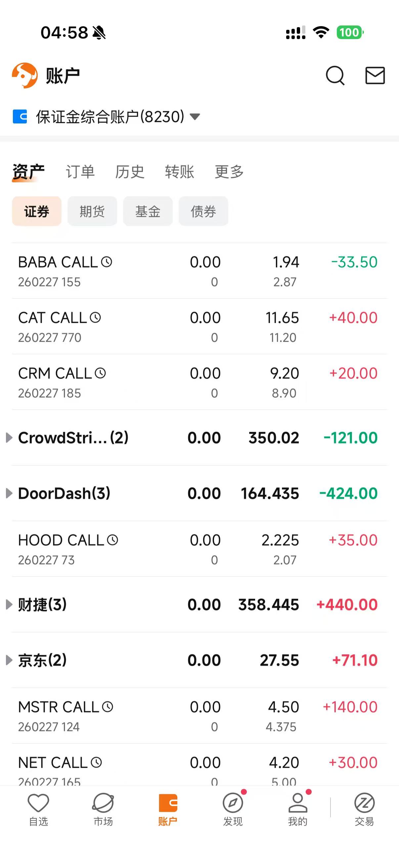
Task: Open the mail envelope messages icon
Action: (375, 75)
